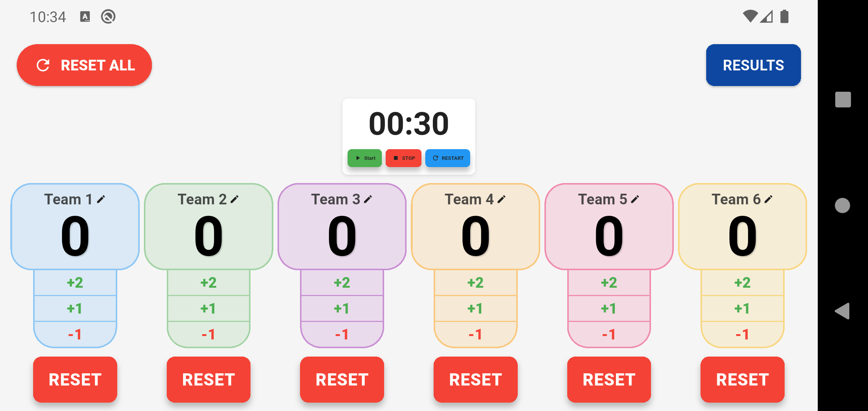Reset the score of Team 2
This screenshot has height=411, width=868.
click(x=208, y=379)
